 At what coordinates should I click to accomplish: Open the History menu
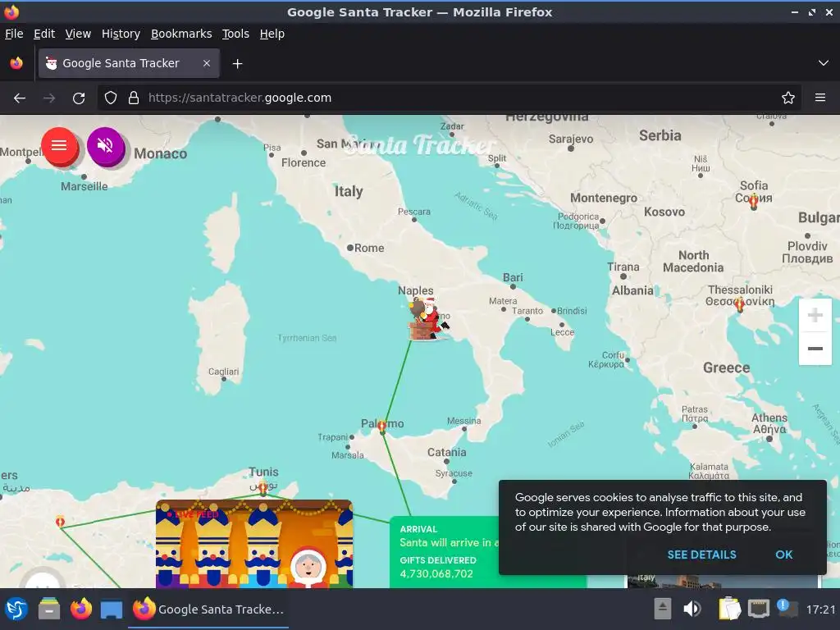(121, 34)
